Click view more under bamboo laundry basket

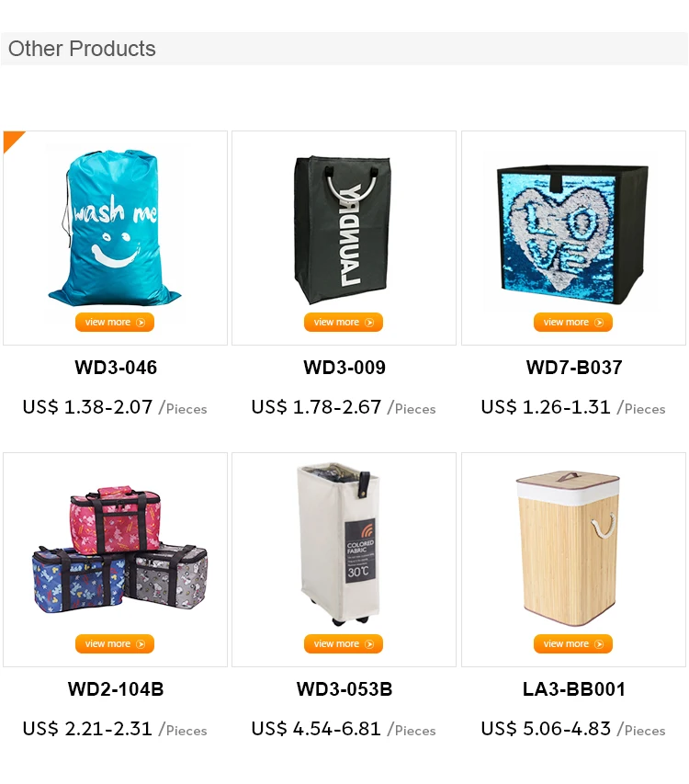coord(573,643)
